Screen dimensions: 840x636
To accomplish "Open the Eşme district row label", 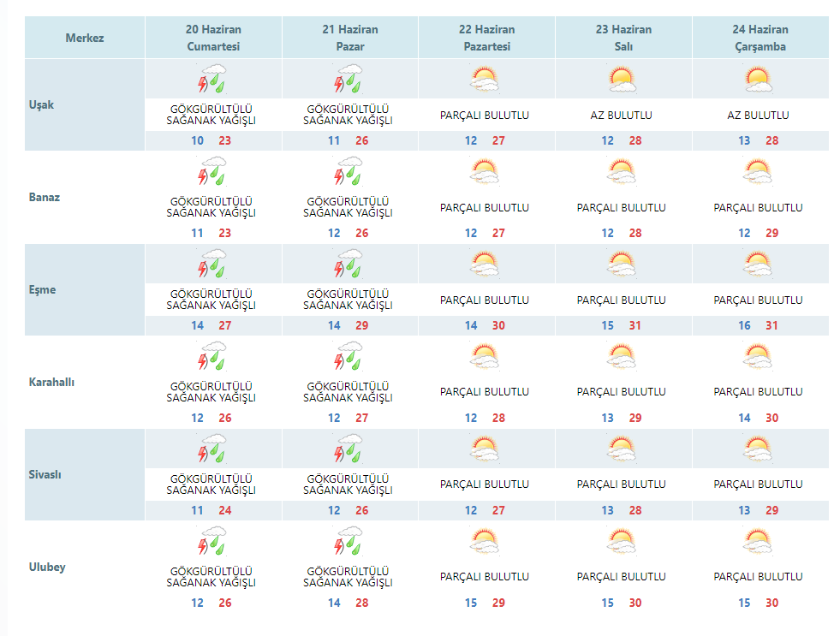I will (x=42, y=289).
